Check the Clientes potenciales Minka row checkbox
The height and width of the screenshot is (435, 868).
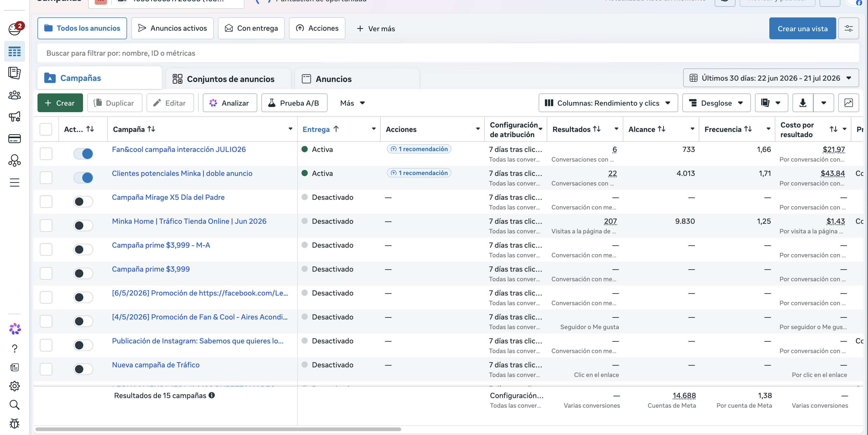click(x=46, y=177)
